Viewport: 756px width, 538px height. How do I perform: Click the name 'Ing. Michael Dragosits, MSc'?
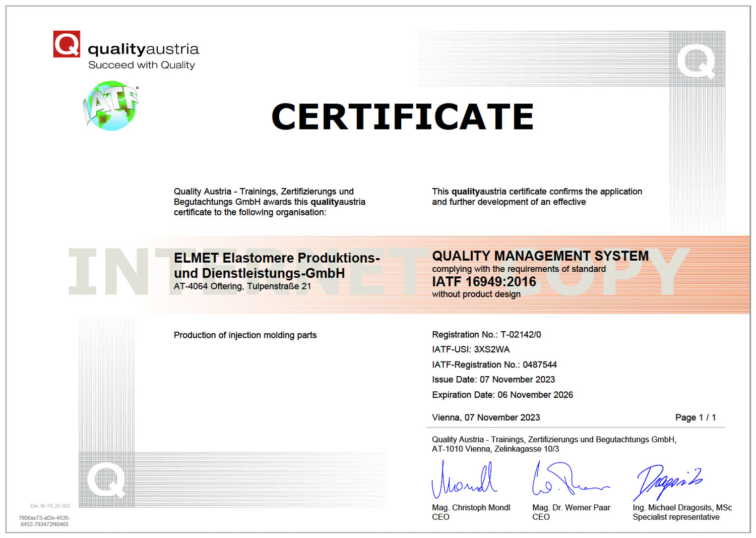(682, 508)
